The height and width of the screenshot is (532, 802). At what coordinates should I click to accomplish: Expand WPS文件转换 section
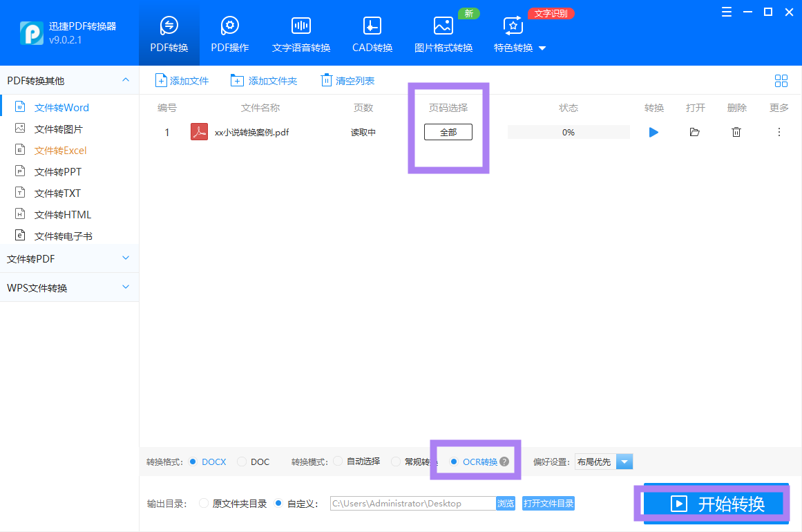69,288
